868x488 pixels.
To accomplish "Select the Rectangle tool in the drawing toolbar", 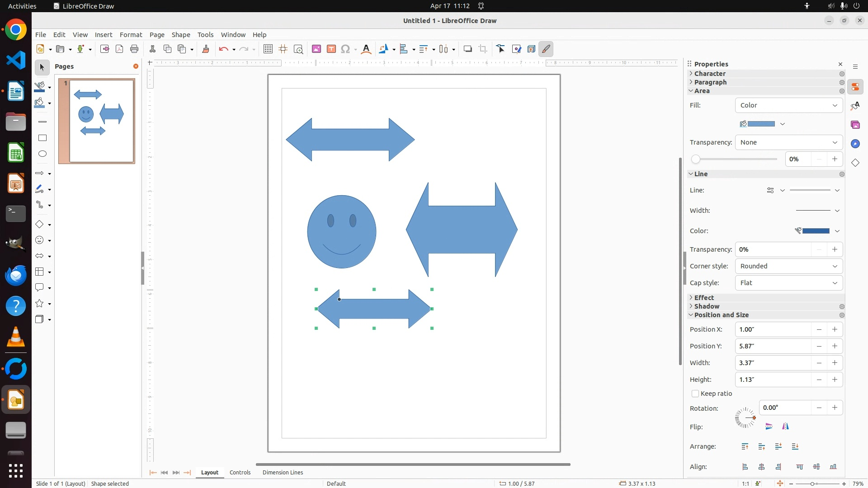I will tap(42, 138).
